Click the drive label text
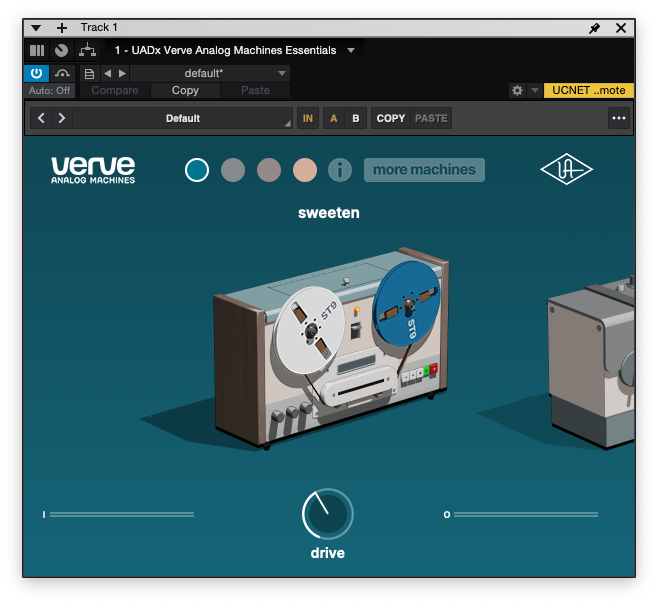This screenshot has height=604, width=658. click(328, 553)
